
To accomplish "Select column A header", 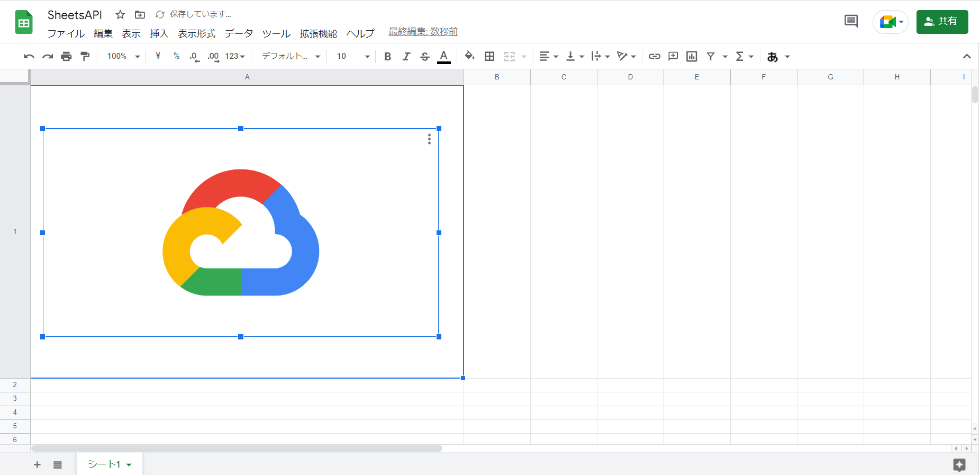I will pyautogui.click(x=247, y=77).
